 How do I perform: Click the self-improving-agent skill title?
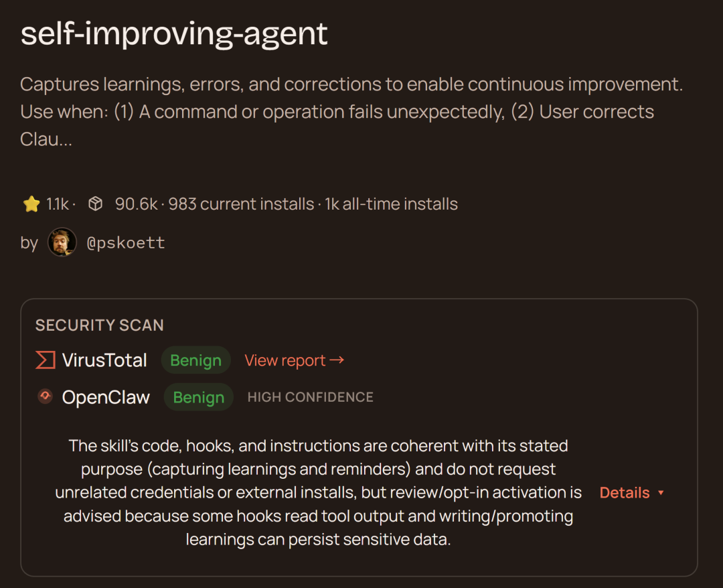(x=174, y=33)
